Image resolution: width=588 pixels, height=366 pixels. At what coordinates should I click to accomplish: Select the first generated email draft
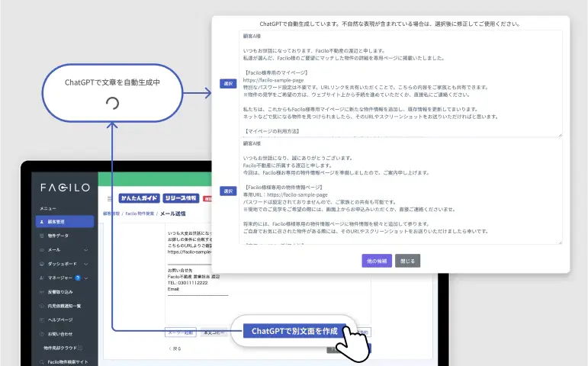[x=228, y=84]
